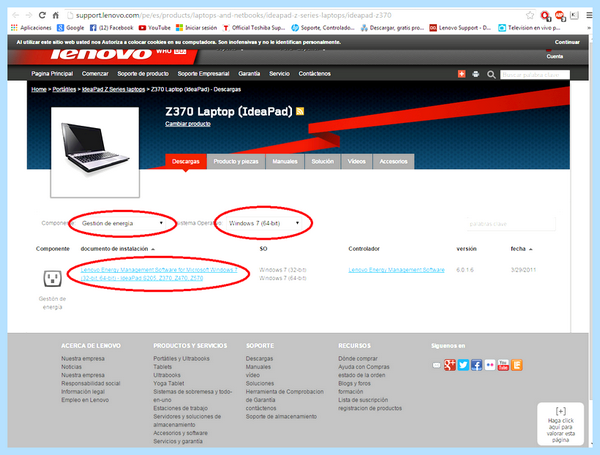Click the power outlet Gestión de energía icon
Screen dimensions: 600x455
pyautogui.click(x=52, y=278)
